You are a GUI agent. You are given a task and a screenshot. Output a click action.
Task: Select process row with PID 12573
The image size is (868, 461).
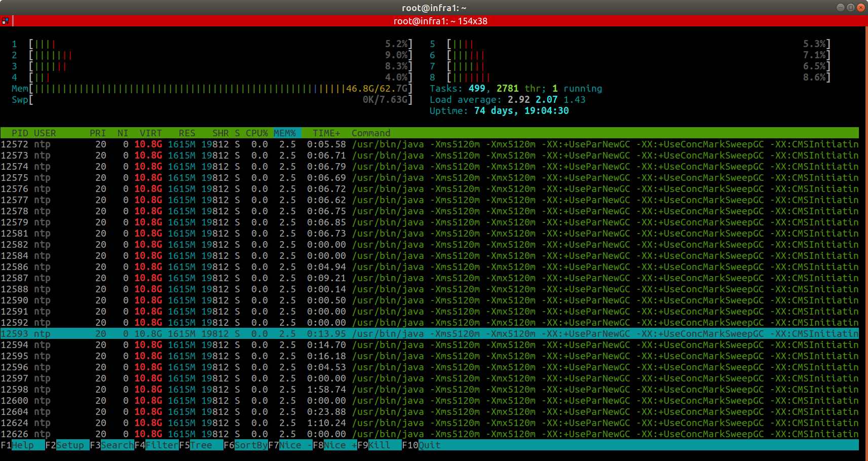point(430,156)
